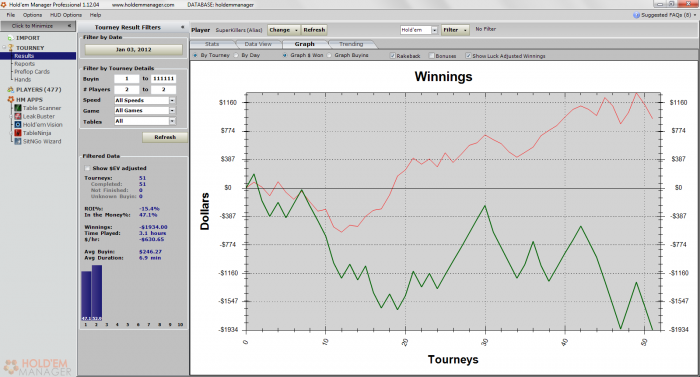Viewport: 700px width, 377px height.
Task: Click the IMPORT section label
Action: click(28, 38)
